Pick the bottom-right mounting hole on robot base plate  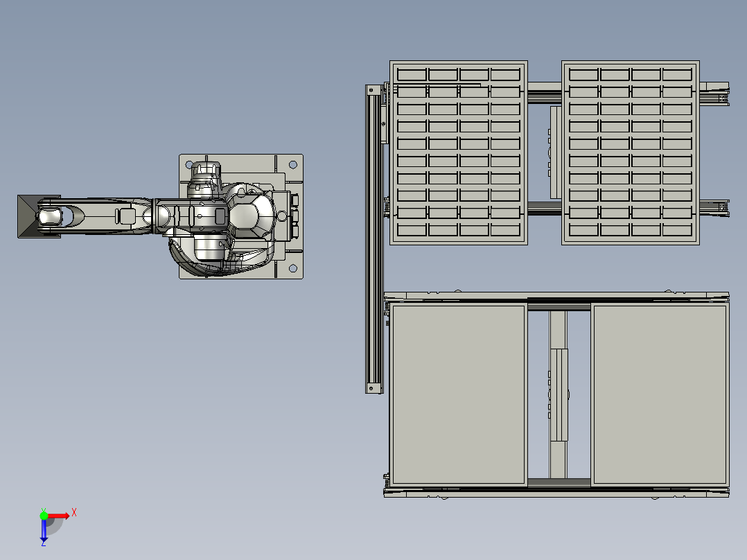point(293,268)
